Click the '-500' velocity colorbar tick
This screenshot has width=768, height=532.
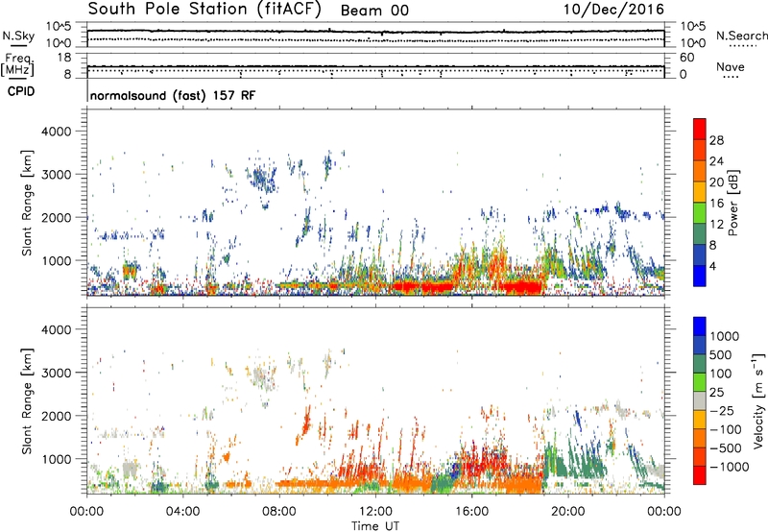pos(726,447)
